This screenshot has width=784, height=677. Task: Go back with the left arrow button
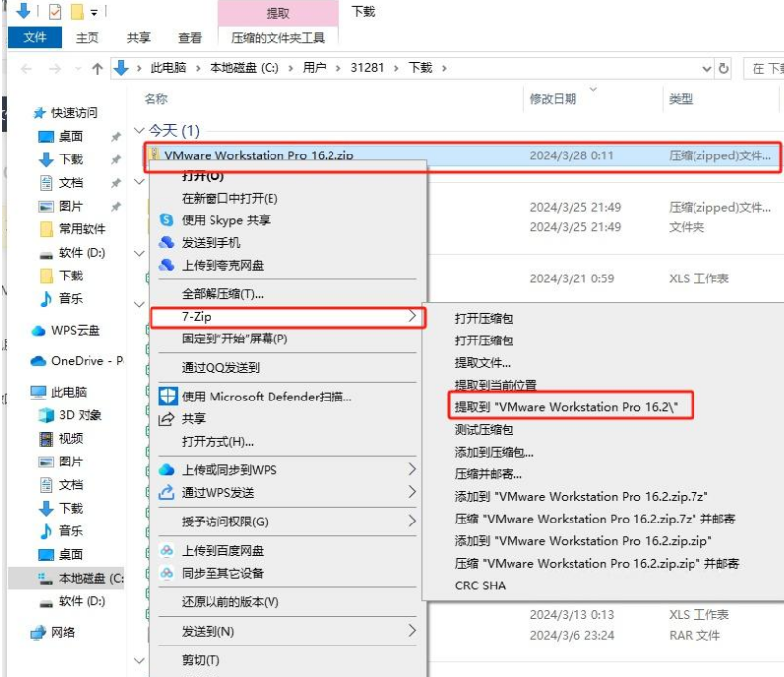[27, 68]
